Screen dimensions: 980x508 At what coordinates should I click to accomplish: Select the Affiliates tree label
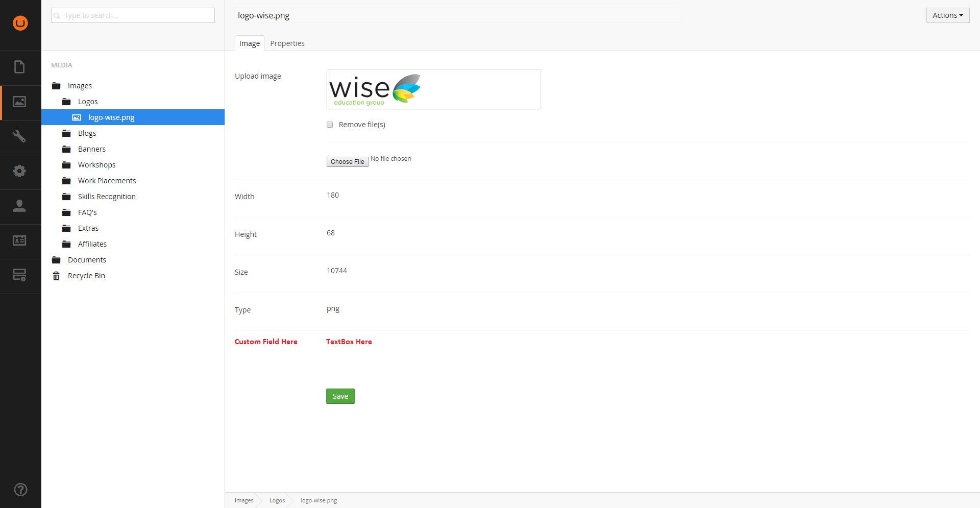pyautogui.click(x=92, y=244)
